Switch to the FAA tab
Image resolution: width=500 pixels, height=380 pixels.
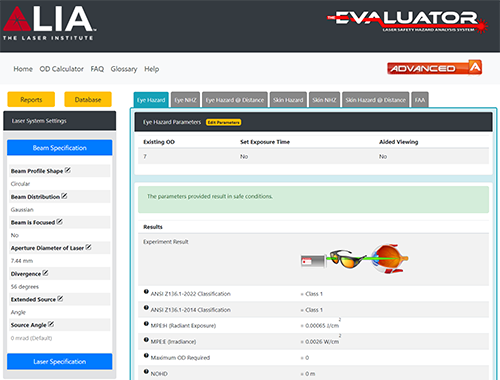[420, 100]
